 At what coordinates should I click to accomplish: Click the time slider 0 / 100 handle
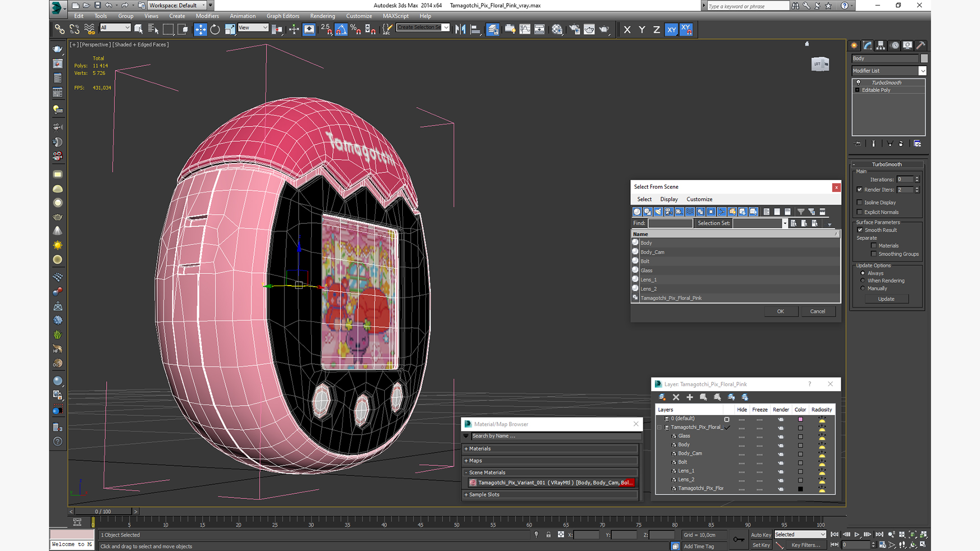click(x=103, y=511)
